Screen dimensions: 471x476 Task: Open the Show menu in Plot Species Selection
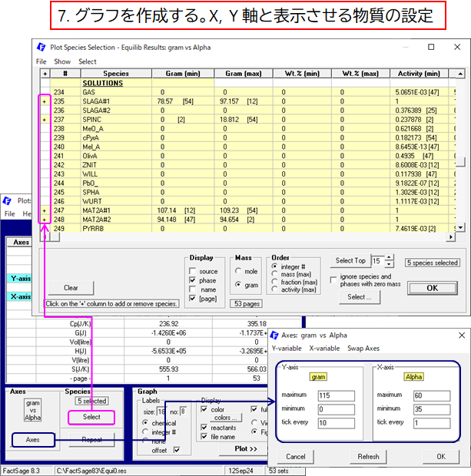coord(61,61)
